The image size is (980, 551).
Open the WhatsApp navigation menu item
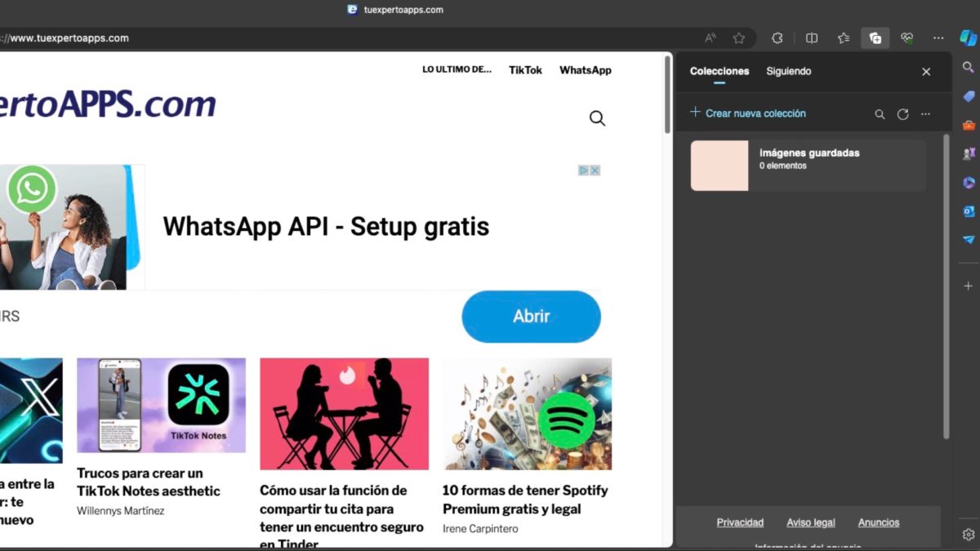click(x=586, y=70)
